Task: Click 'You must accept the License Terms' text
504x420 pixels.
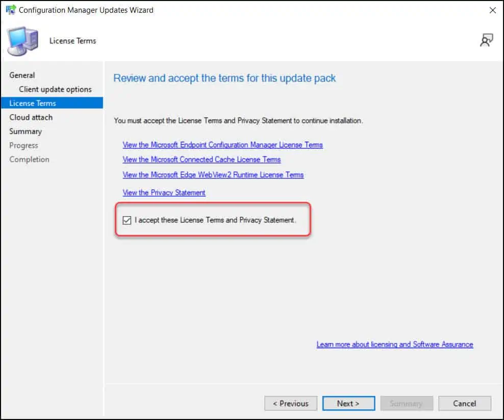Action: [238, 121]
